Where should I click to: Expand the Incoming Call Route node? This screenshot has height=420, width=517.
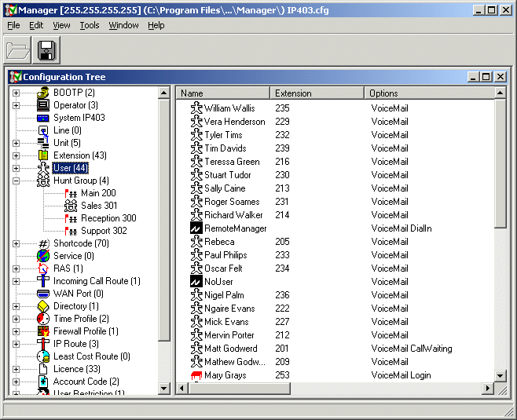[16, 281]
